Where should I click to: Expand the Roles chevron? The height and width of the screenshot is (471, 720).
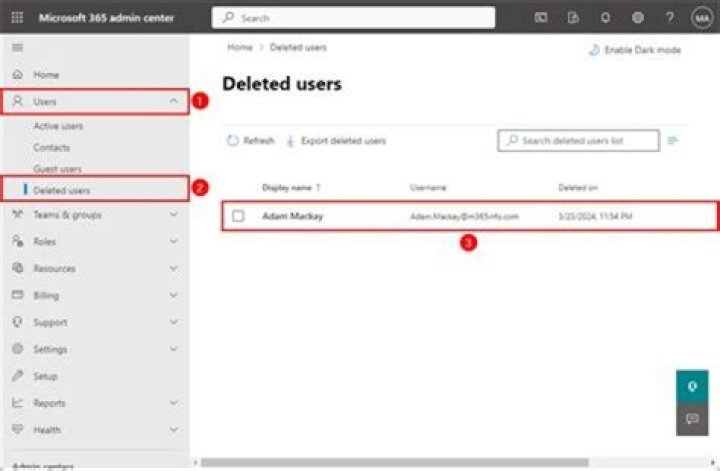pyautogui.click(x=174, y=241)
